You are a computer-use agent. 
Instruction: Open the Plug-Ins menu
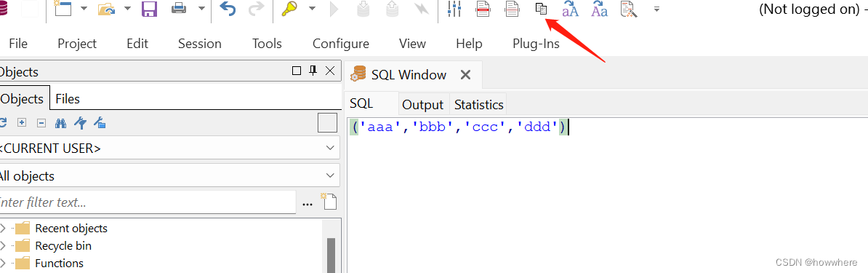pos(536,43)
